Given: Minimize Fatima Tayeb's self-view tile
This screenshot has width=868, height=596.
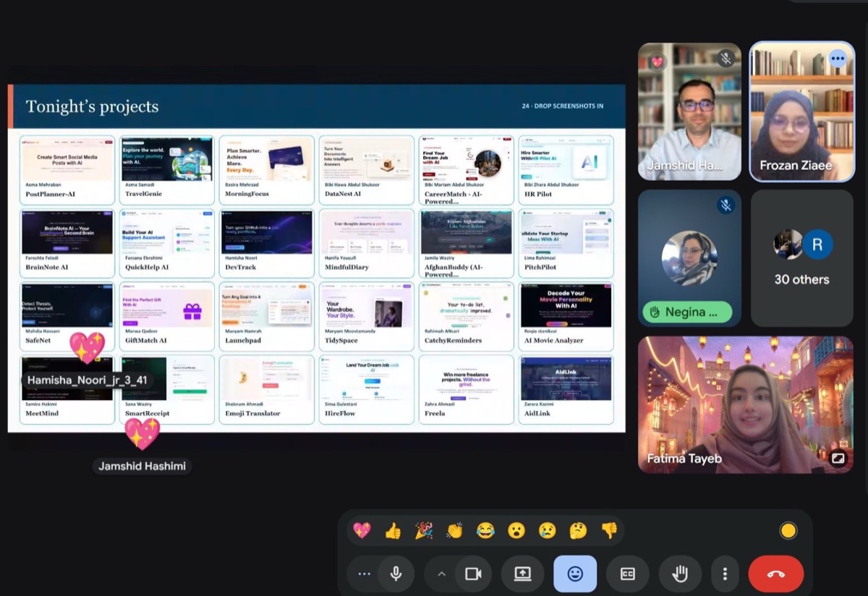Looking at the screenshot, I should pyautogui.click(x=838, y=459).
